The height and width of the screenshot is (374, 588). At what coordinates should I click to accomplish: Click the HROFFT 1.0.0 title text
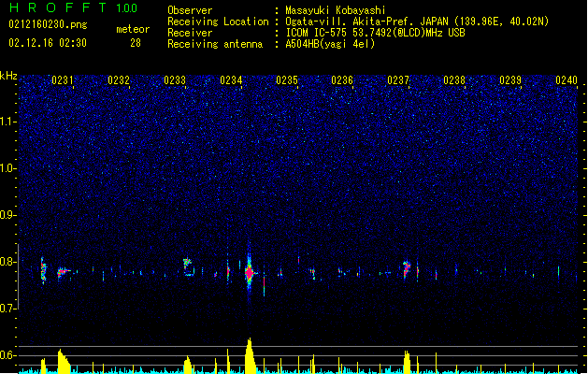[73, 7]
